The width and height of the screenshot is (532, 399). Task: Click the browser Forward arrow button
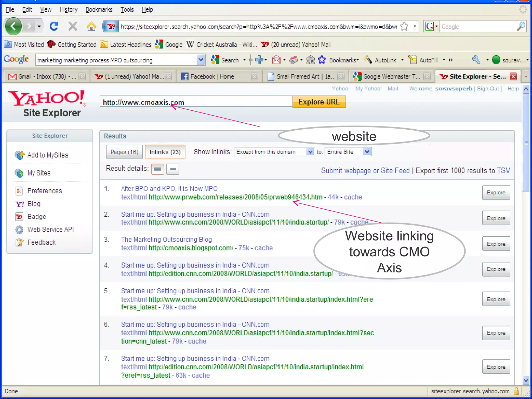click(x=29, y=26)
